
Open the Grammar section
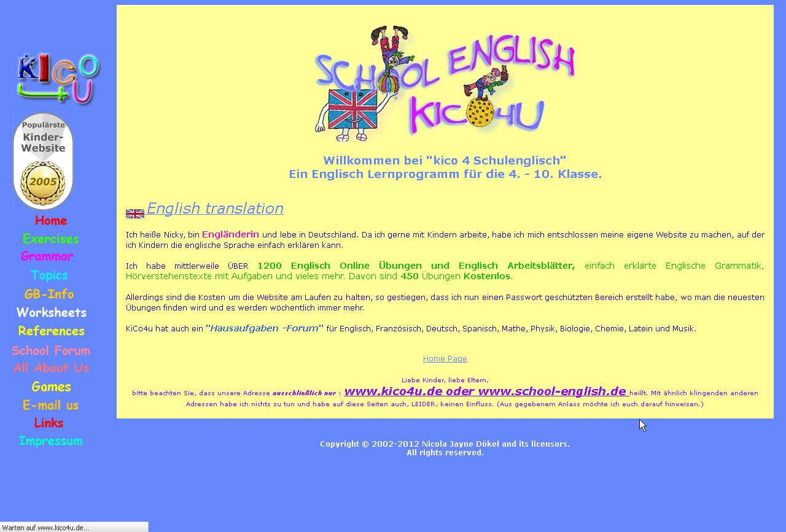pos(47,256)
